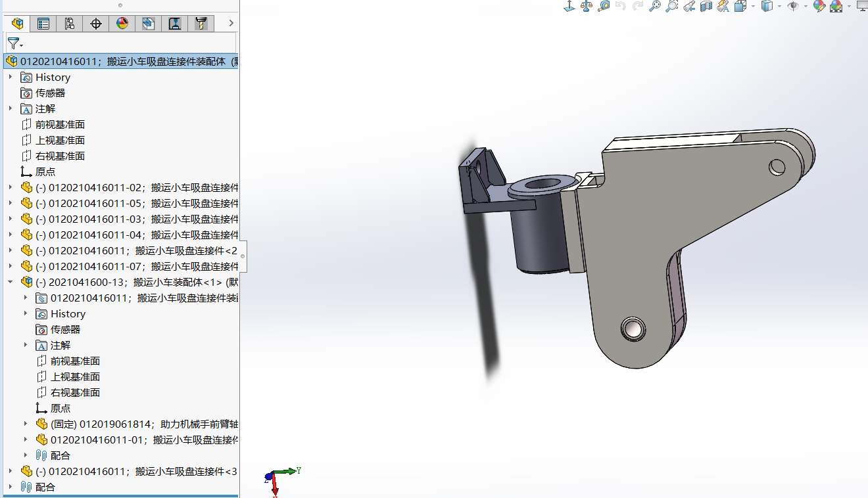Select the 0120210416011 folder inside the subassembly
Image resolution: width=868 pixels, height=498 pixels.
(137, 298)
